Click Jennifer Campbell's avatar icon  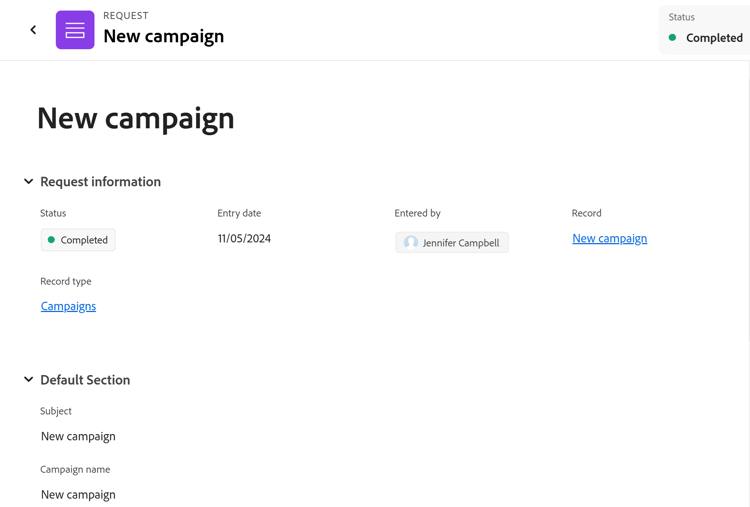point(411,242)
